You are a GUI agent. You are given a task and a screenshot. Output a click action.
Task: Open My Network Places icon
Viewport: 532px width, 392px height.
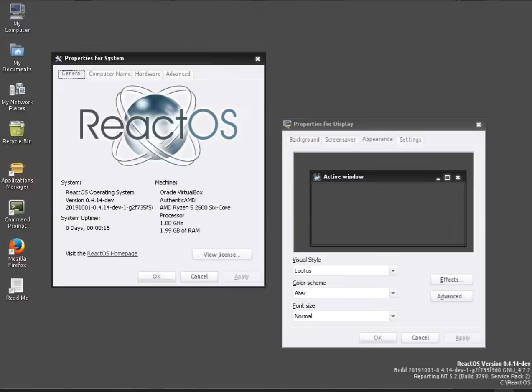17,90
